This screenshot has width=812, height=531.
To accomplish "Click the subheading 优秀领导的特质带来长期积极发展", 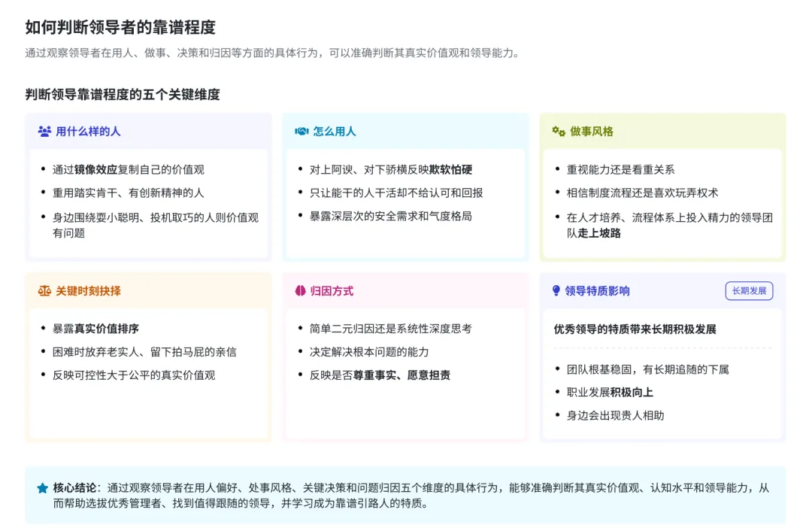I will click(x=635, y=329).
